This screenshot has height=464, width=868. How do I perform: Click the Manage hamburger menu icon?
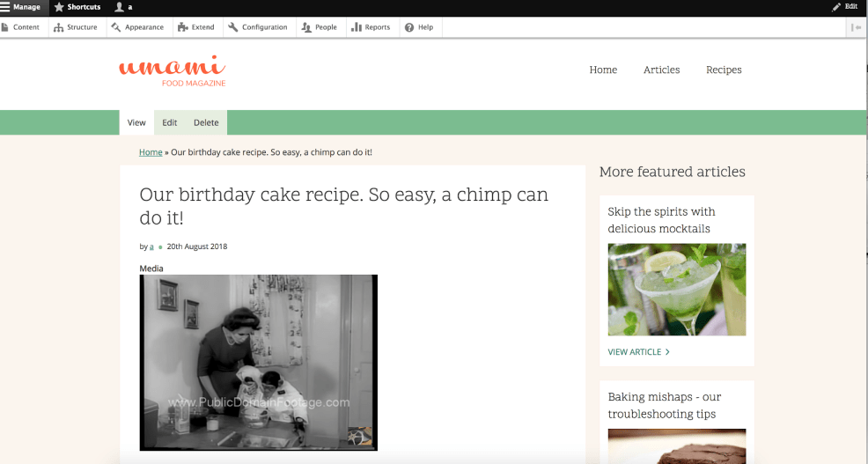coord(5,7)
